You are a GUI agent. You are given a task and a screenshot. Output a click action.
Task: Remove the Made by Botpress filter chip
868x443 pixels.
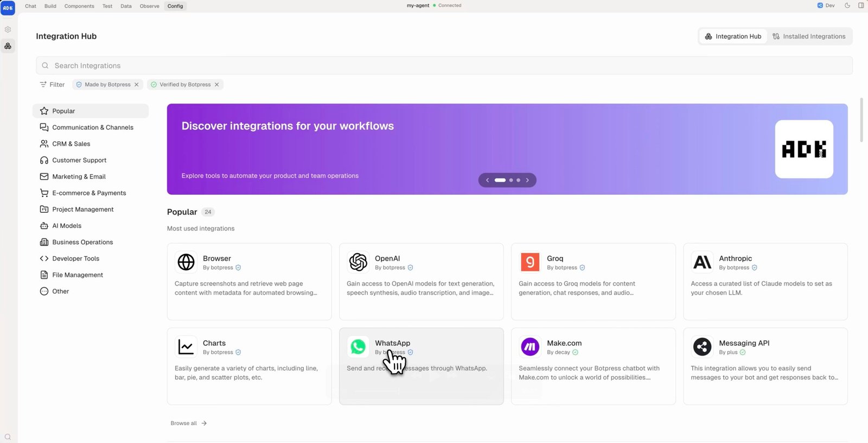[x=137, y=85]
